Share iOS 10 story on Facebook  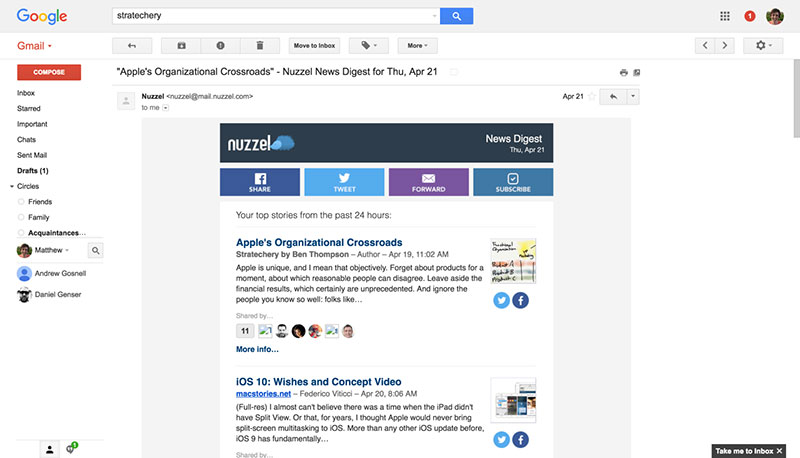coord(520,440)
